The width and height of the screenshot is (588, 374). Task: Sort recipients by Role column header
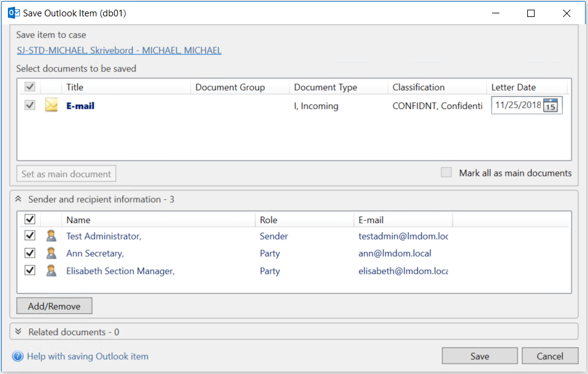(x=268, y=220)
